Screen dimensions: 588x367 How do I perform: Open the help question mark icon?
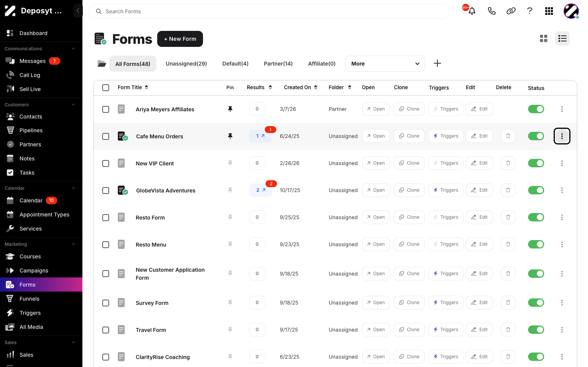point(530,11)
